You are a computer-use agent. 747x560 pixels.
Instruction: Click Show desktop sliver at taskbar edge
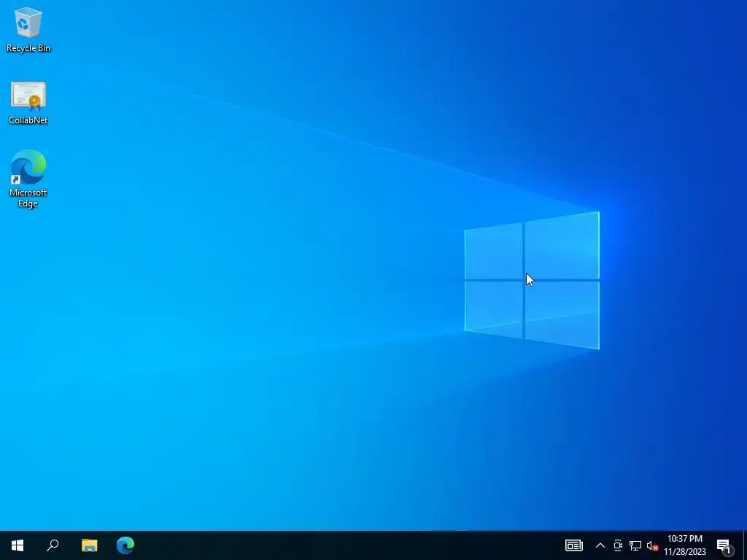point(745,545)
